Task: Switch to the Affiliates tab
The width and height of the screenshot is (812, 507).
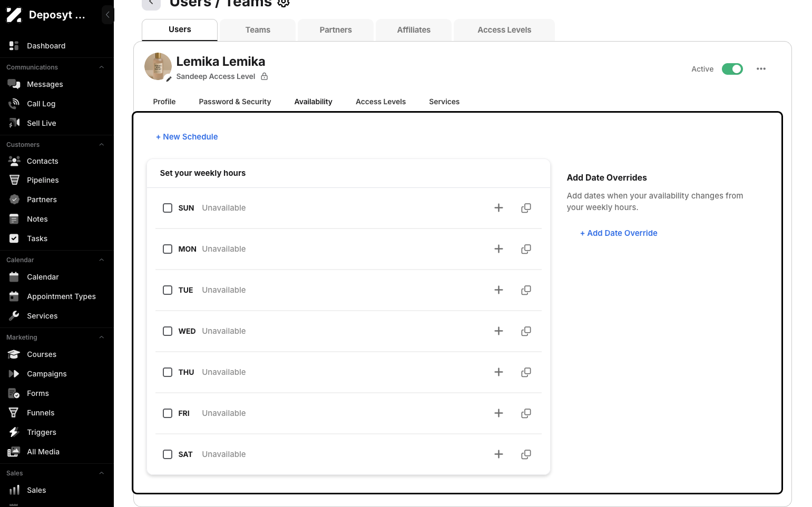Action: 414,30
